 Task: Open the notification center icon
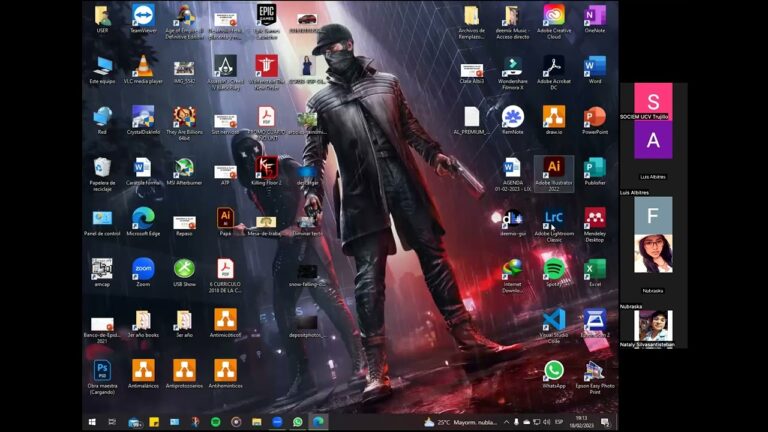click(x=605, y=422)
